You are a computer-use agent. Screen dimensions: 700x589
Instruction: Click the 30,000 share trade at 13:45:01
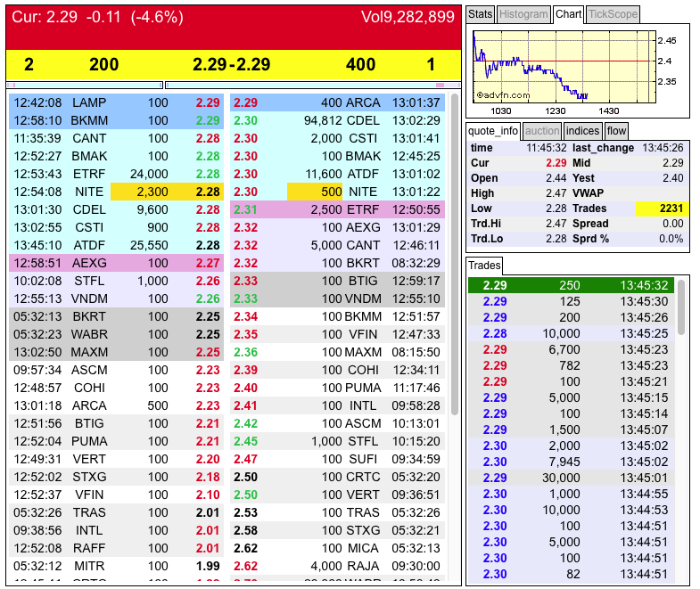[x=571, y=478]
